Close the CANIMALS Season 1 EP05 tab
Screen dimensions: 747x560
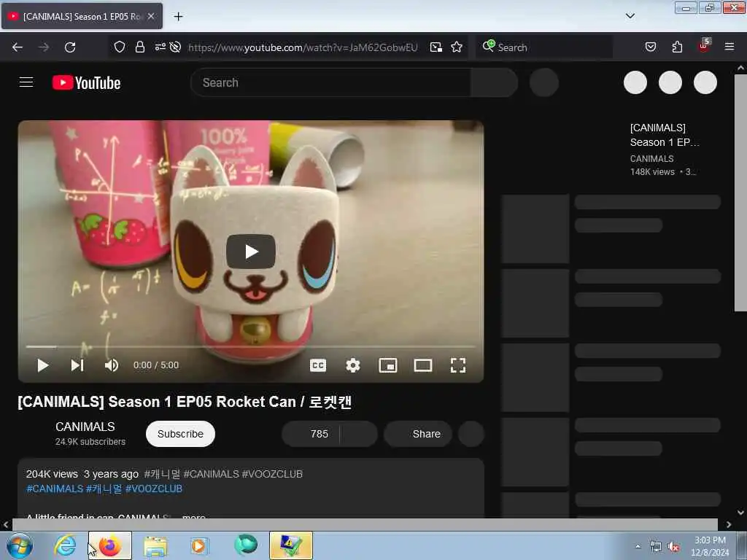(x=150, y=16)
